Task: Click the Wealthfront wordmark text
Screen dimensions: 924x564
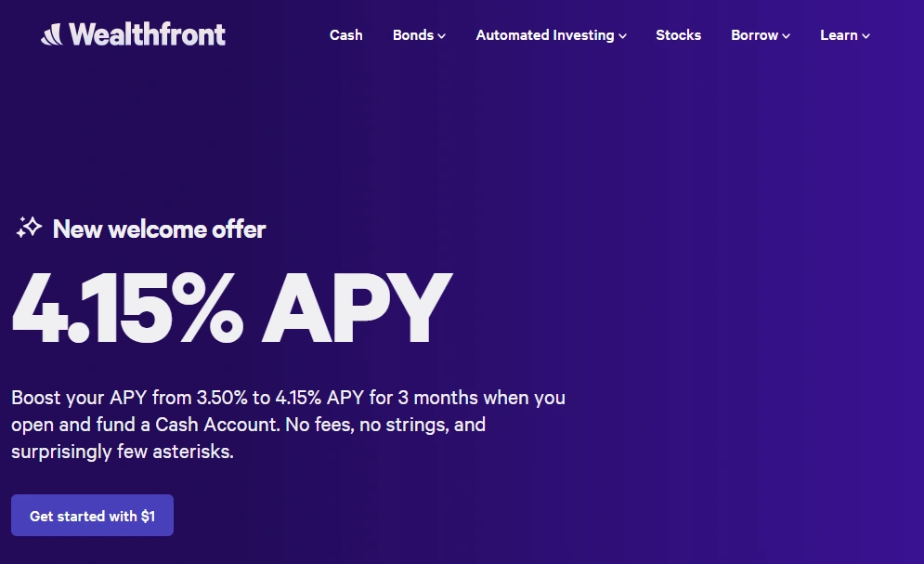Action: coord(149,33)
